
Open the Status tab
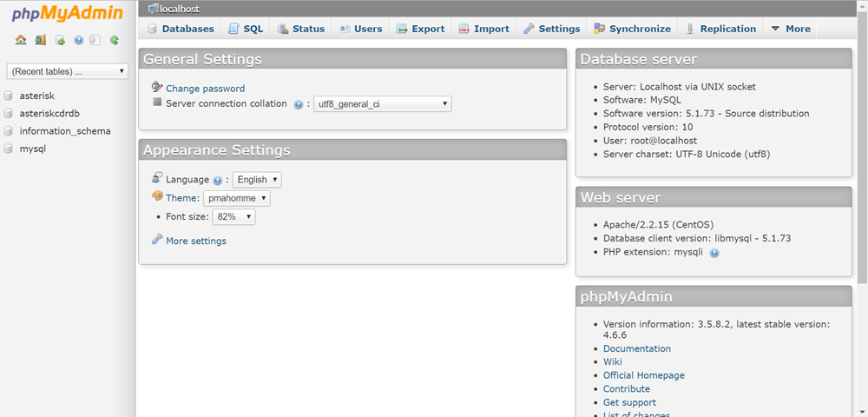[x=300, y=29]
